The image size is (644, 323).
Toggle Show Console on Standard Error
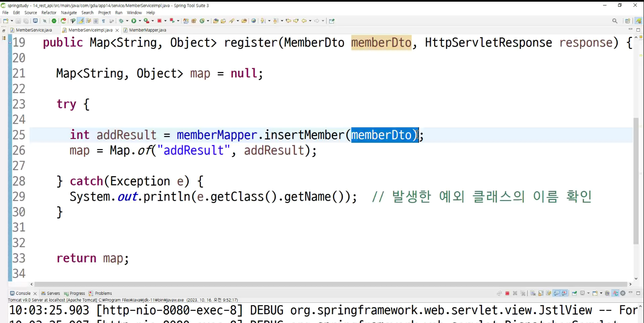(564, 293)
